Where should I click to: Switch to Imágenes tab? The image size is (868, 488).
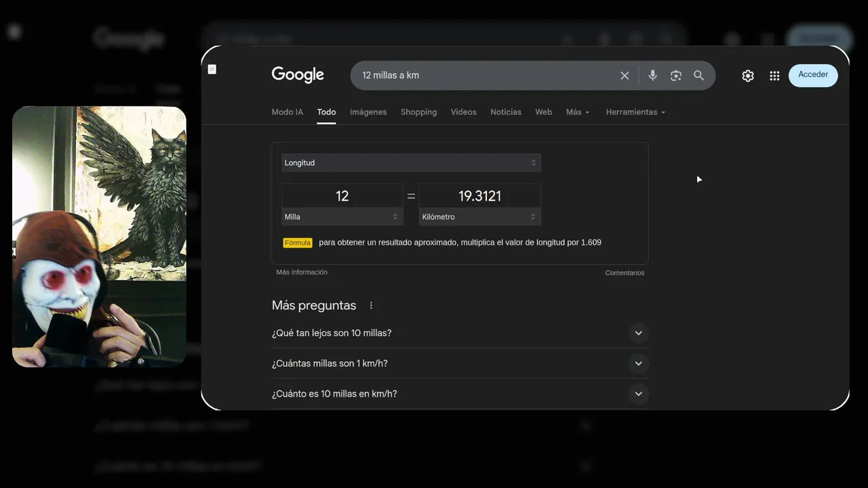pos(368,113)
